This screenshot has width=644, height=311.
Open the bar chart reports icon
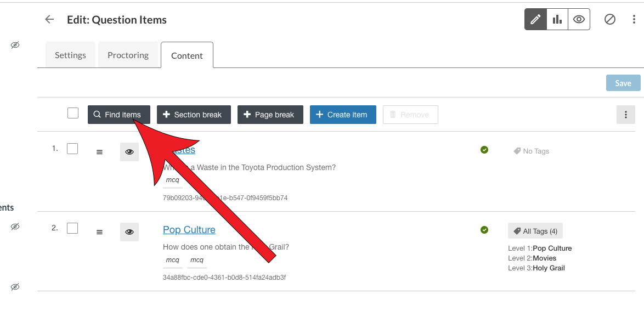(x=557, y=19)
